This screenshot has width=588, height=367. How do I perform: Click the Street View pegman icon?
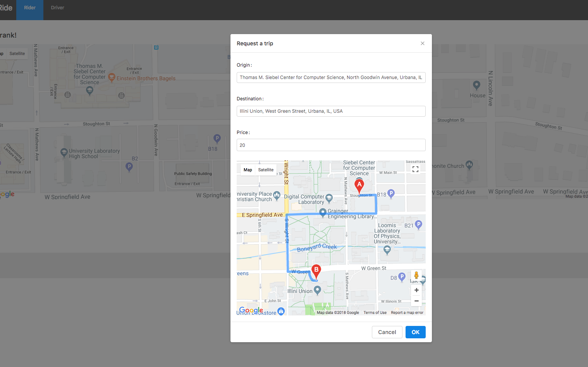tap(416, 276)
